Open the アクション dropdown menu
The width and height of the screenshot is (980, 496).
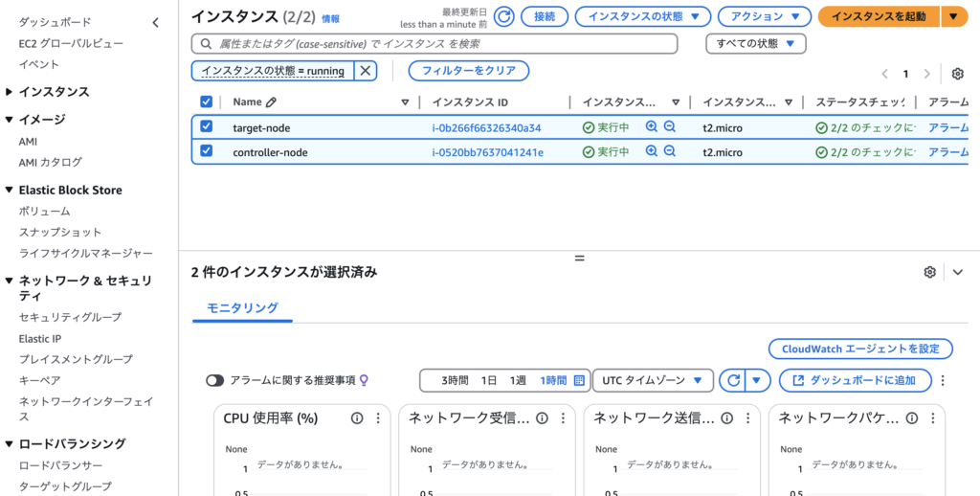pyautogui.click(x=765, y=16)
